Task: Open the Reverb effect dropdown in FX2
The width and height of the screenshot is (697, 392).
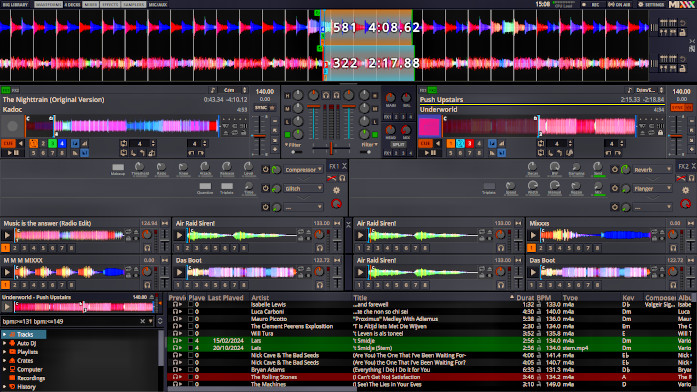Action: 652,170
